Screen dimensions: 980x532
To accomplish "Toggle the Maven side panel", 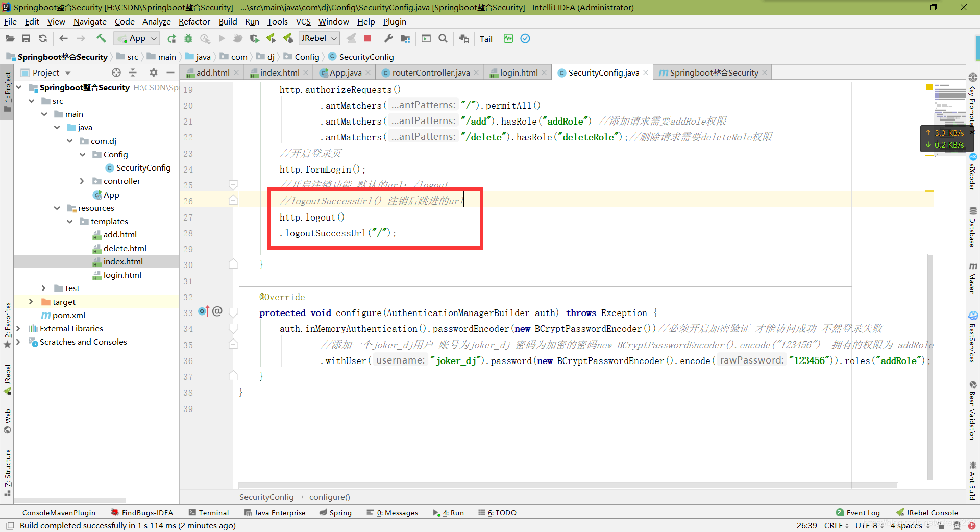I will click(x=973, y=278).
